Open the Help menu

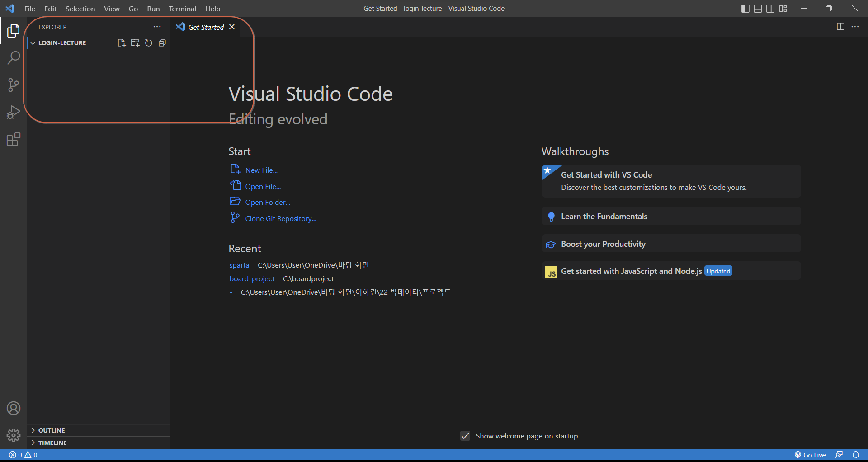point(212,9)
